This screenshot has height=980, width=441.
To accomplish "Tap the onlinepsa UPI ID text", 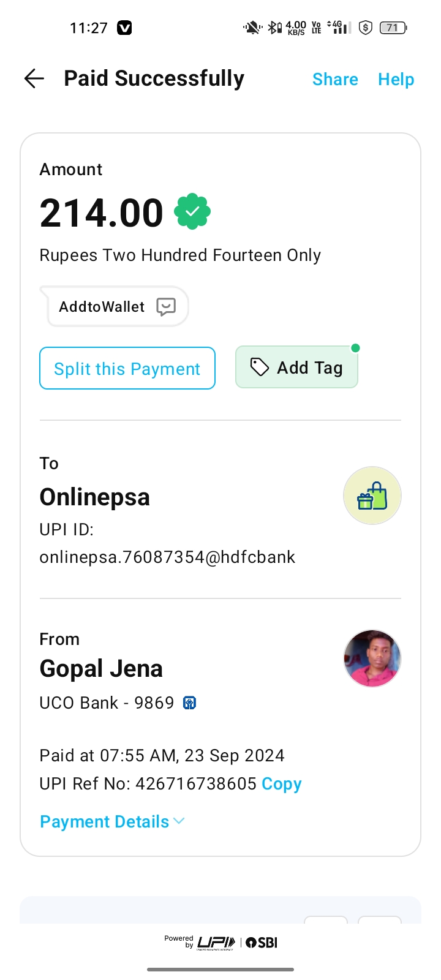I will (167, 557).
